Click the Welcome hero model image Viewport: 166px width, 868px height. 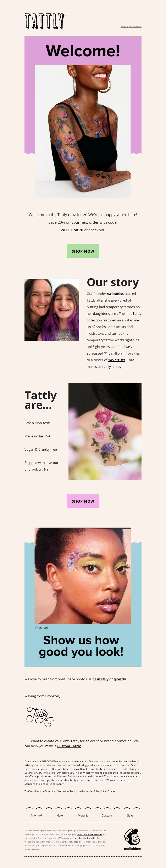click(x=83, y=131)
